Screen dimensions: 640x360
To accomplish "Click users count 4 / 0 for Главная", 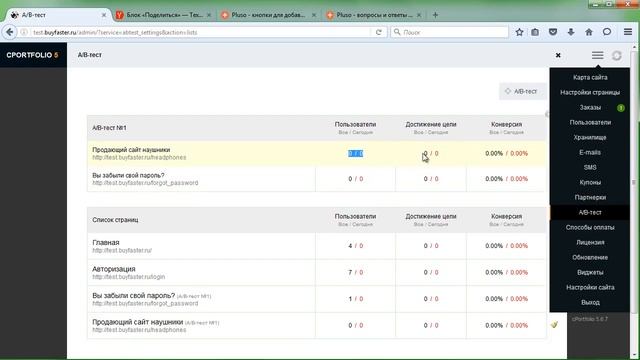I will point(356,246).
